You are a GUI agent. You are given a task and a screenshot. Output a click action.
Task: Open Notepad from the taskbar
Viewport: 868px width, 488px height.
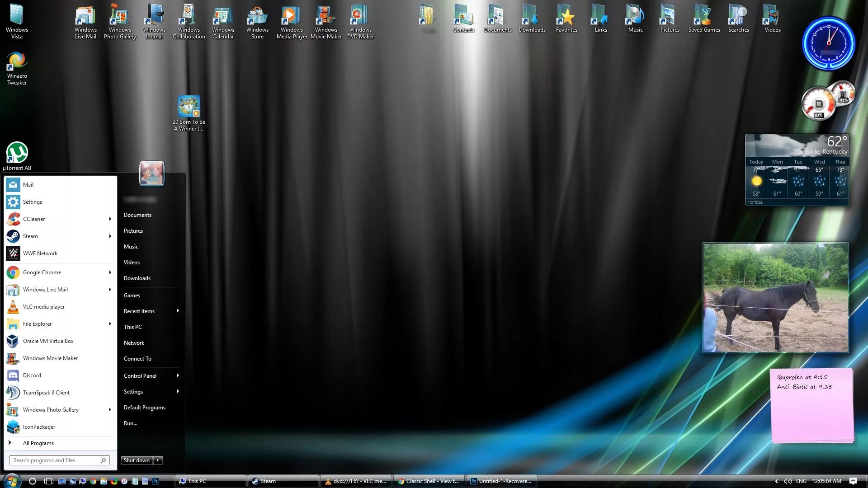tap(135, 482)
